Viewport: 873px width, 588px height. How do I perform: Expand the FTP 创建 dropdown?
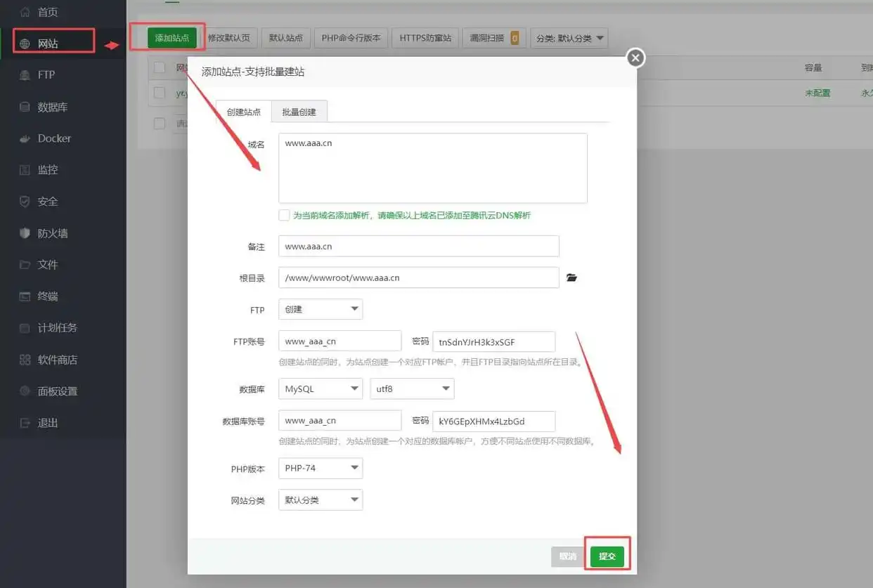[321, 309]
